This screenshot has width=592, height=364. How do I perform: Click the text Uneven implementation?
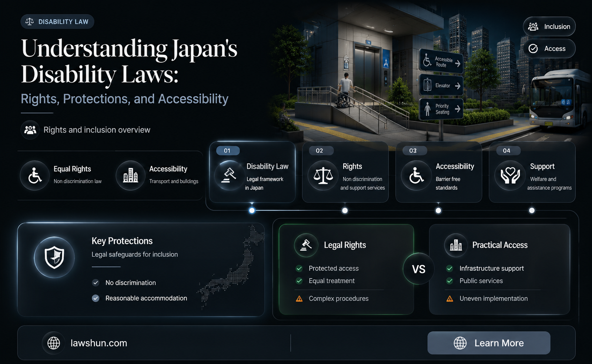pyautogui.click(x=494, y=299)
